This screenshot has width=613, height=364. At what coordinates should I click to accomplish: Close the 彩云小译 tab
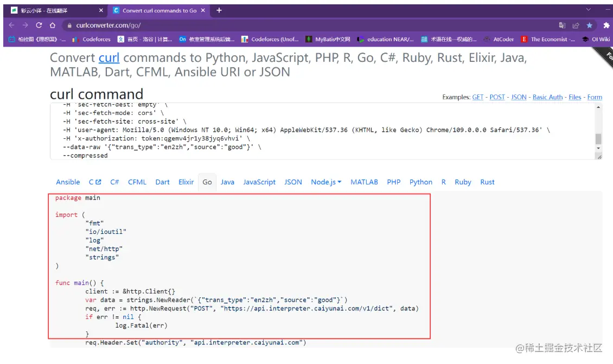coord(101,10)
